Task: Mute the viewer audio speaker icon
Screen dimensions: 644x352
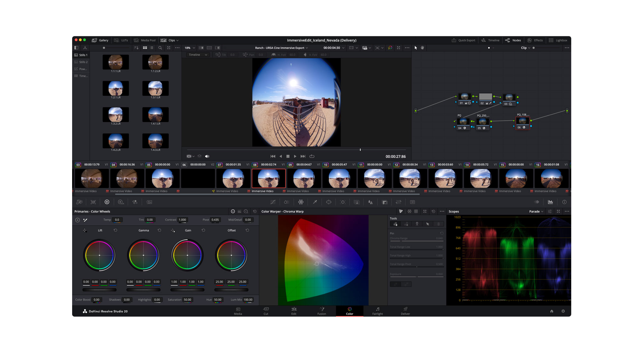Action: pos(207,156)
